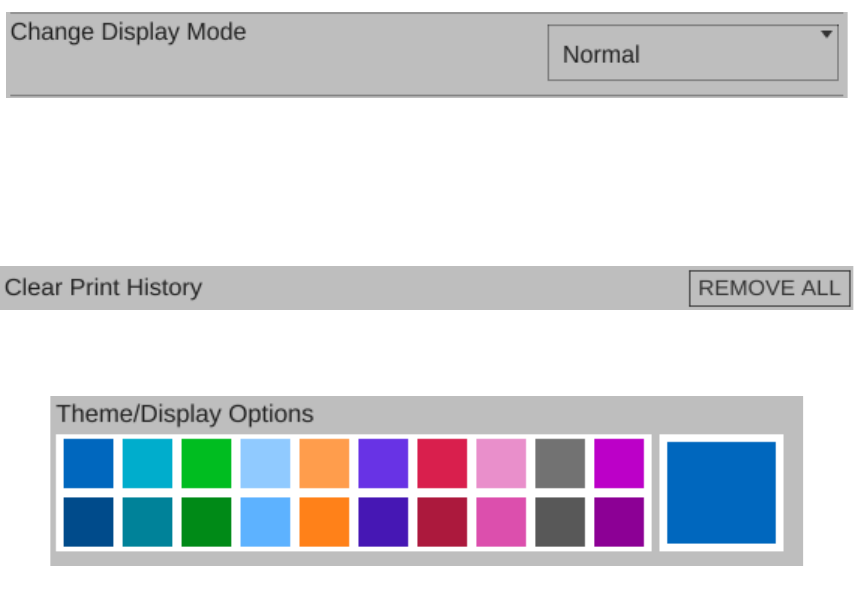
Task: Pick the dark indigo theme swatch
Action: pyautogui.click(x=383, y=522)
